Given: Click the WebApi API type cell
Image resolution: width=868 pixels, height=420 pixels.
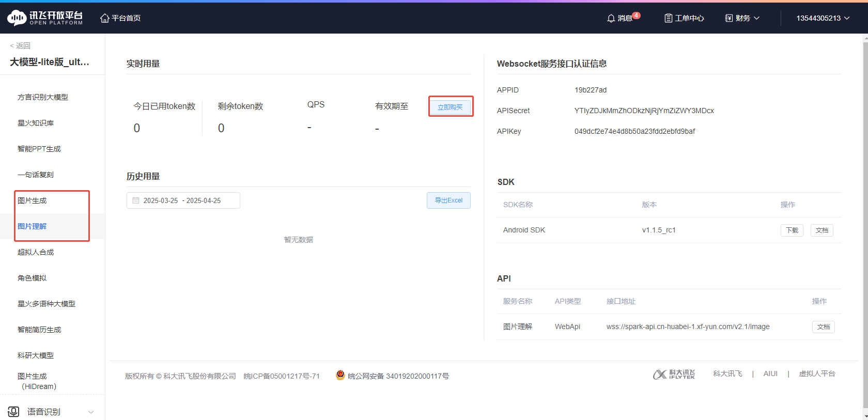Looking at the screenshot, I should point(567,326).
